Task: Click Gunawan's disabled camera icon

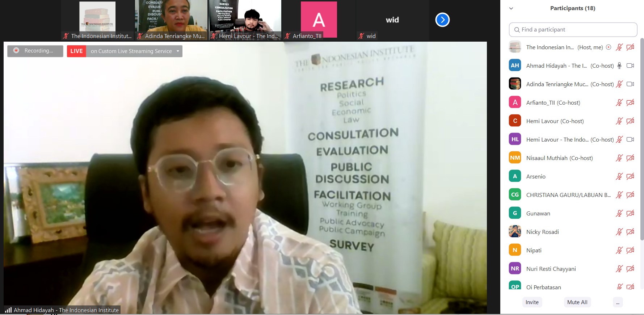Action: [x=630, y=213]
